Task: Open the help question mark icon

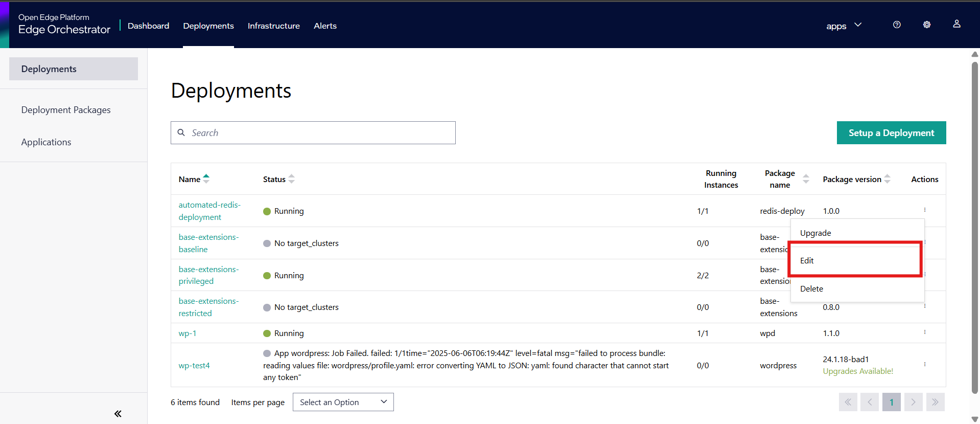Action: [897, 25]
